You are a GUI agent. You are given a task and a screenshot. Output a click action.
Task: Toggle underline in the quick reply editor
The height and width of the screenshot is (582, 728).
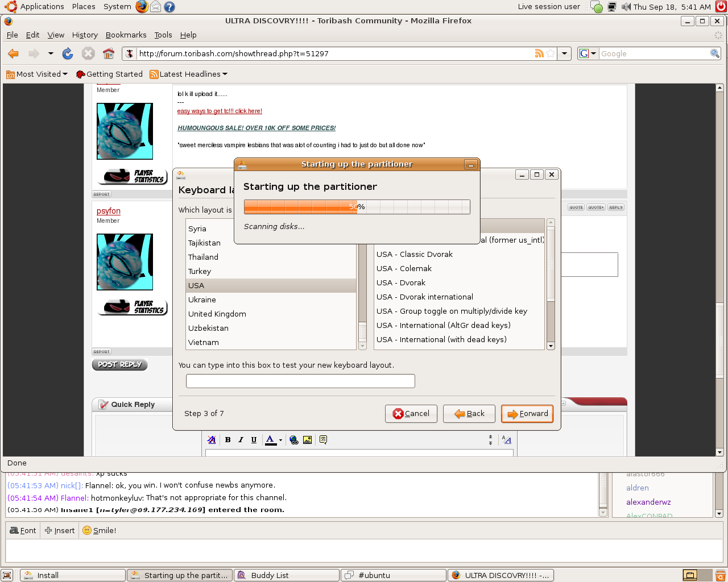click(254, 439)
